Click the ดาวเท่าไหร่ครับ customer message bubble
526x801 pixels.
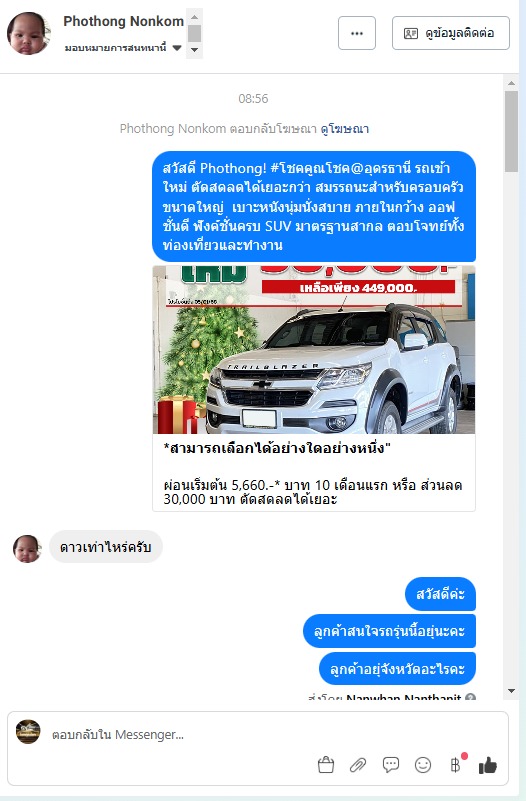click(x=106, y=547)
